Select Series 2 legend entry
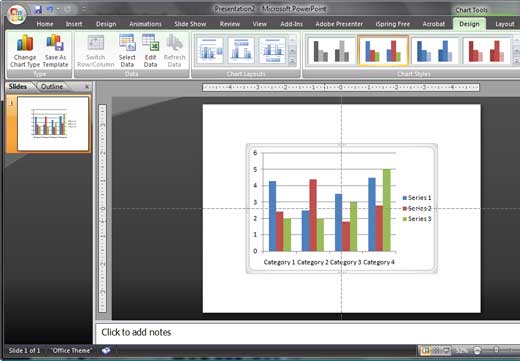 pyautogui.click(x=417, y=208)
